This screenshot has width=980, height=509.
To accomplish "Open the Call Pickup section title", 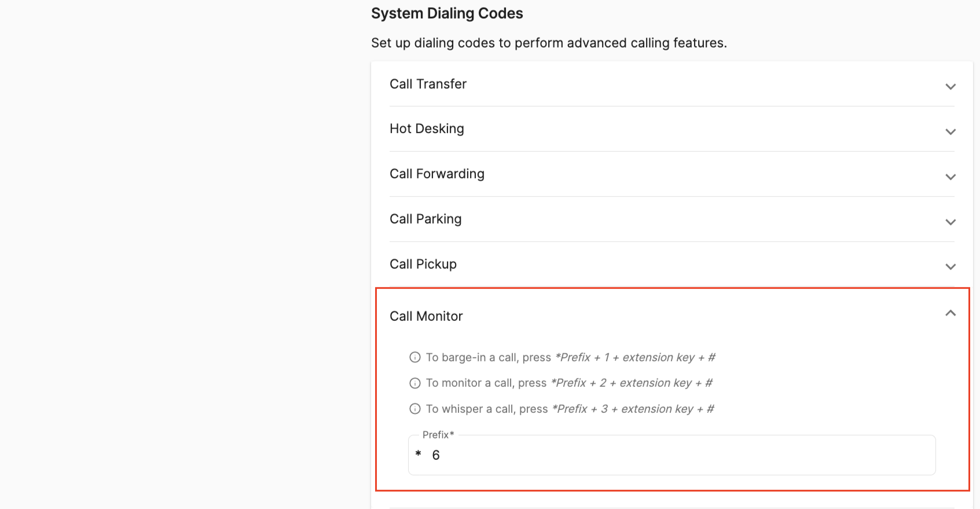I will point(423,264).
